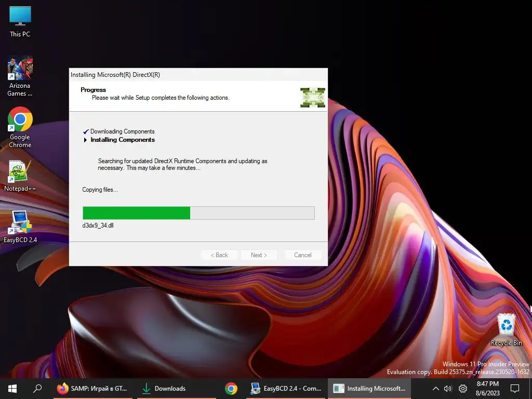Image resolution: width=532 pixels, height=399 pixels.
Task: Switch to Downloads taskbar window
Action: [x=177, y=389]
